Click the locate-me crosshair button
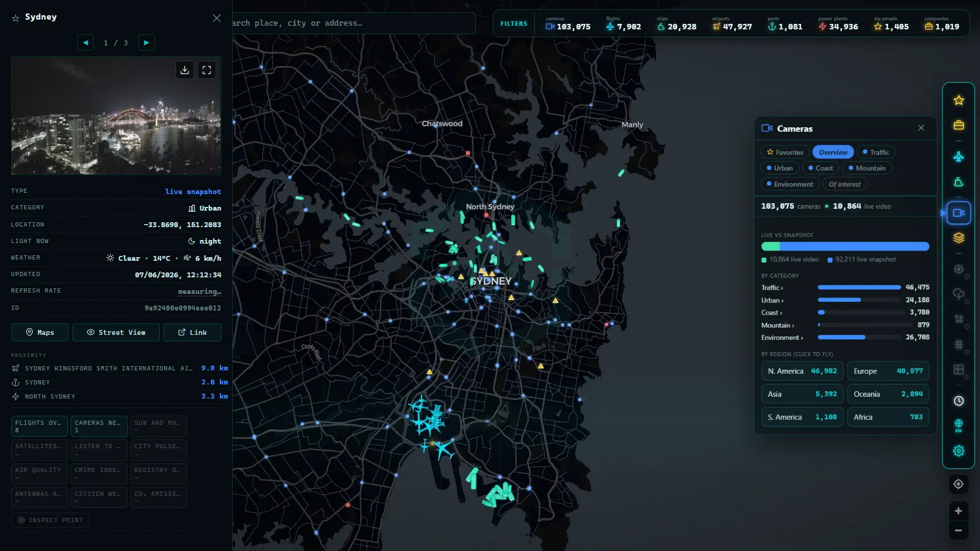The width and height of the screenshot is (980, 551). (959, 484)
